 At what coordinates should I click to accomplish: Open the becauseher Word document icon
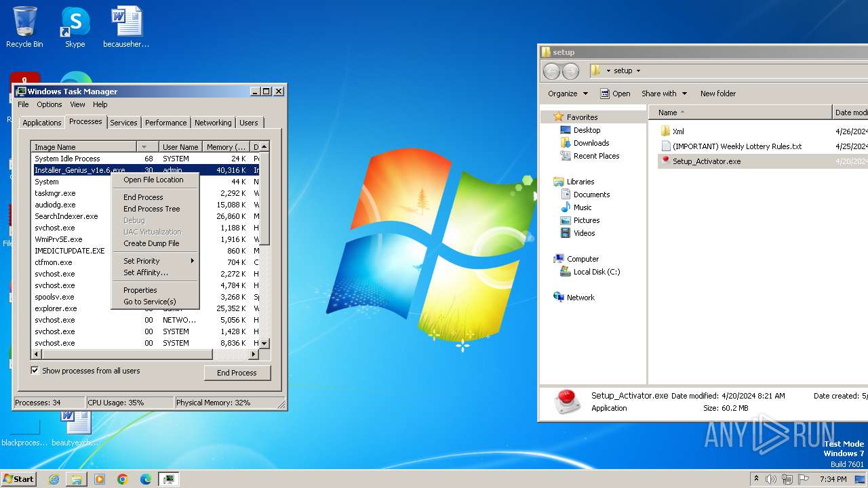[126, 27]
